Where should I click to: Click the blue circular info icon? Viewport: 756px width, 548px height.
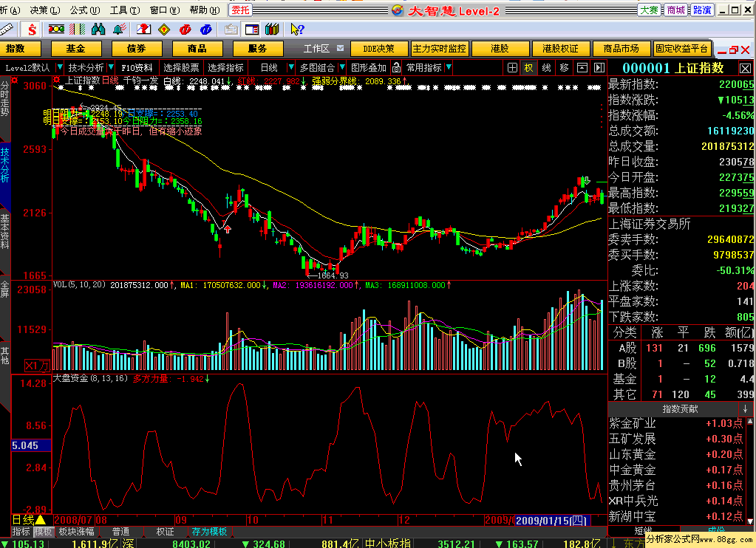click(206, 30)
